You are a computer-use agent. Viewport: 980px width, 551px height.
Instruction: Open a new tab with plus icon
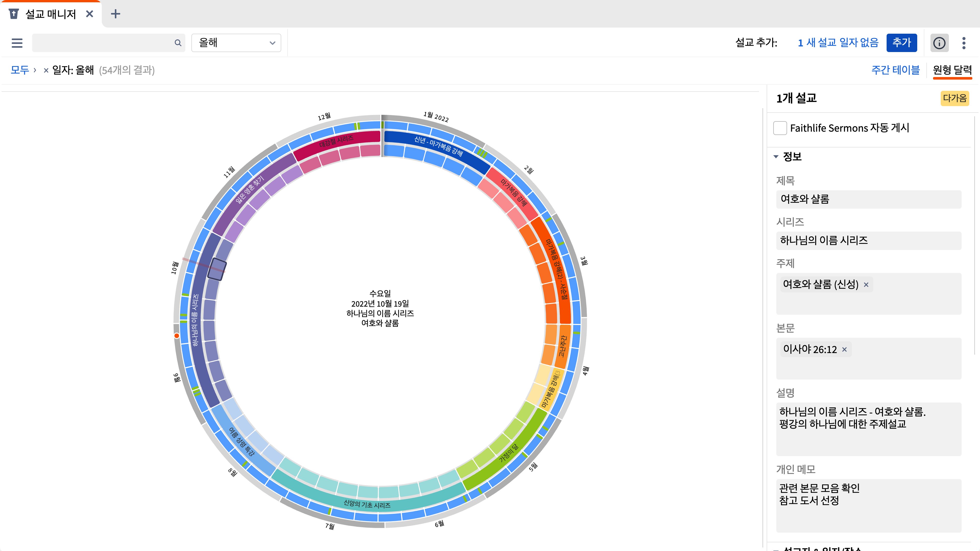pos(115,14)
